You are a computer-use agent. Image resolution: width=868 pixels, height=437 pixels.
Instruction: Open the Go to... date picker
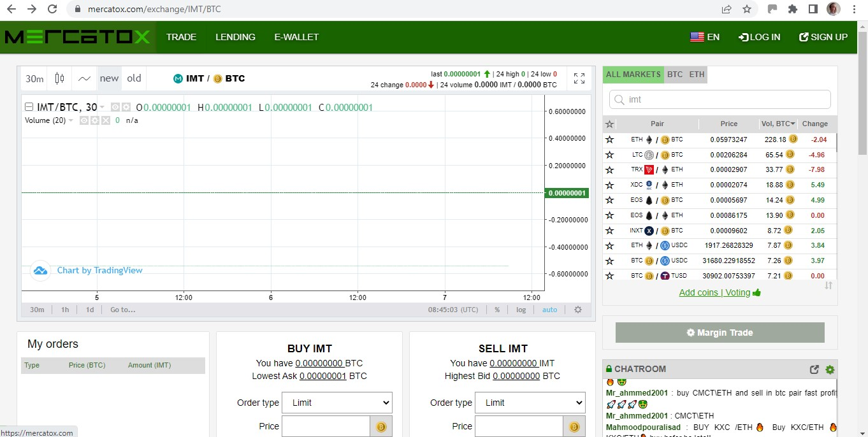click(x=123, y=310)
